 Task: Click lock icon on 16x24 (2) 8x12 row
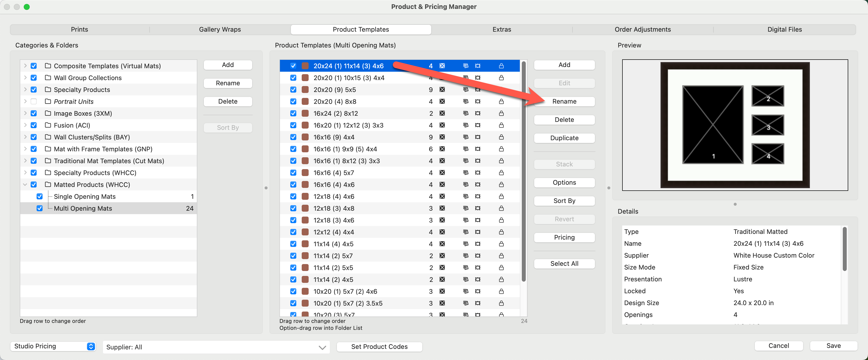(x=501, y=113)
